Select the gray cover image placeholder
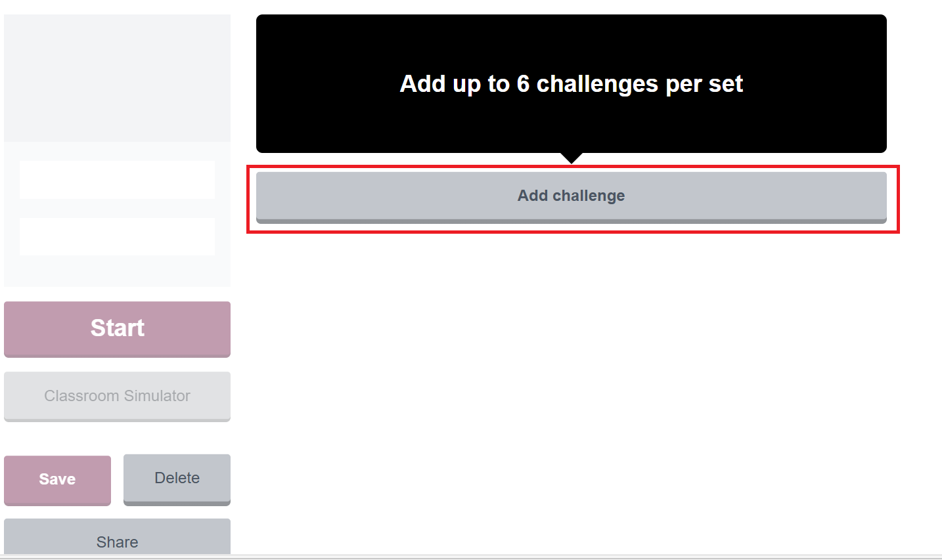 click(117, 77)
